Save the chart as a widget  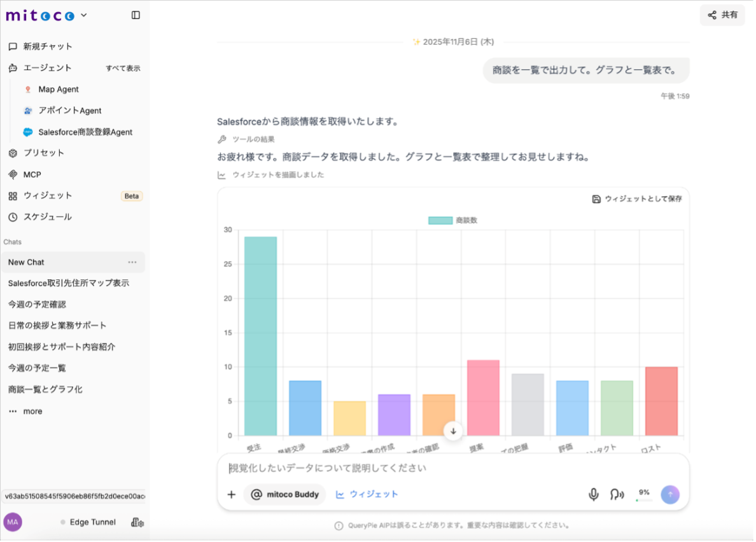pos(640,198)
